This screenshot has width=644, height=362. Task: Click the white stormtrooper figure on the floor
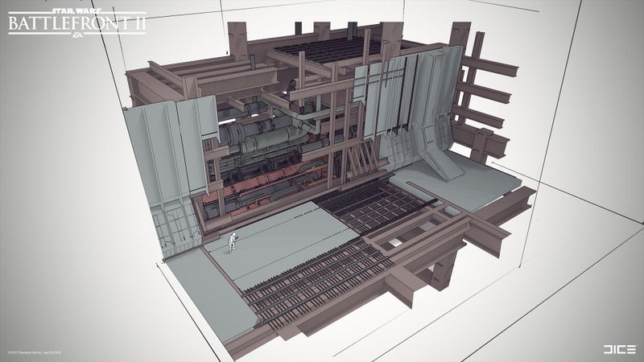(232, 243)
